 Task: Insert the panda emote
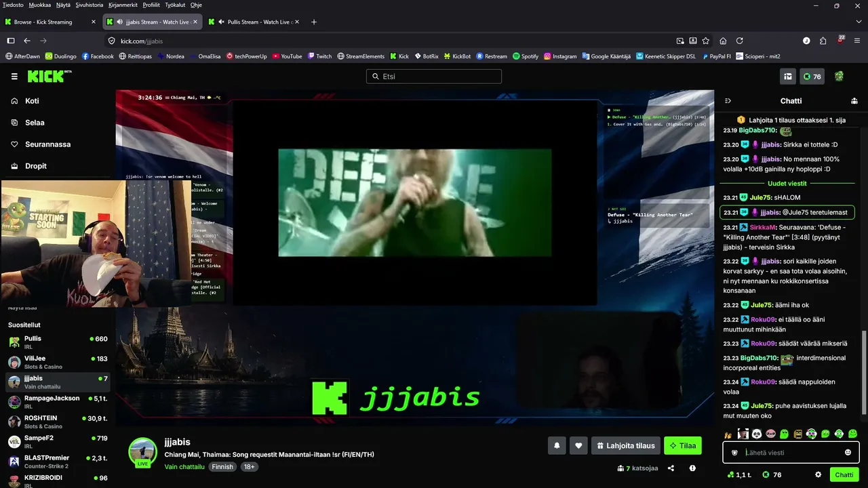click(x=757, y=434)
